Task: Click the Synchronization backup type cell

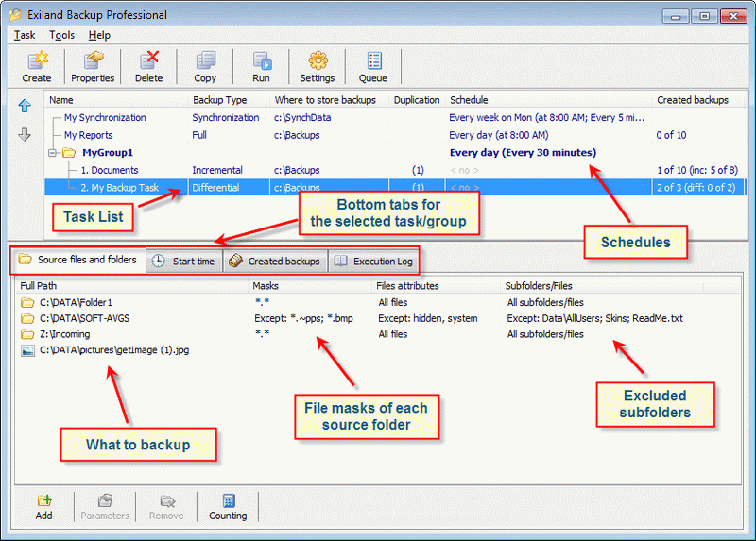Action: click(x=226, y=117)
